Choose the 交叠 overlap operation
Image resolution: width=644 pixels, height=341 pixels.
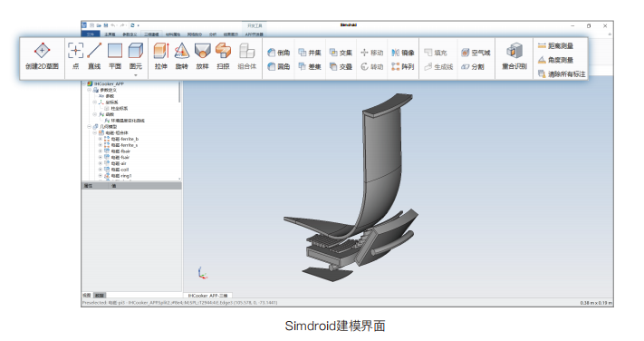pyautogui.click(x=341, y=66)
